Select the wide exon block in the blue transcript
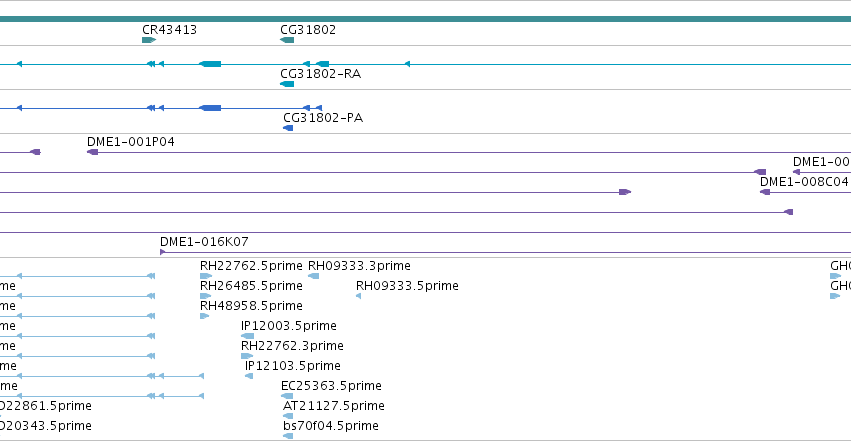This screenshot has width=851, height=441. coord(210,108)
